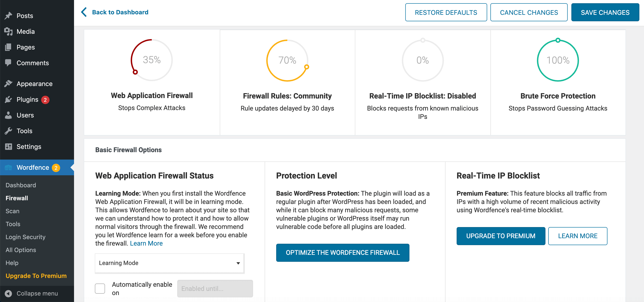Click the Settings sliders icon

point(8,147)
